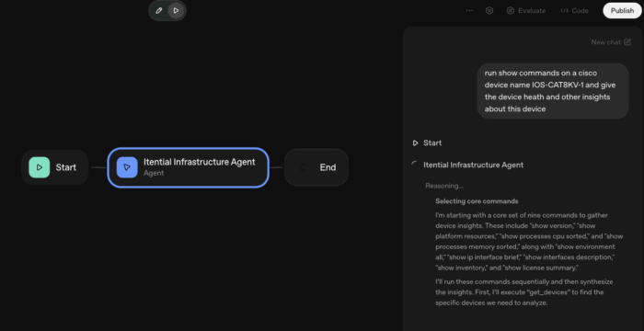The width and height of the screenshot is (644, 331).
Task: Select the Itential Infrastructure Agent node
Action: (188, 167)
